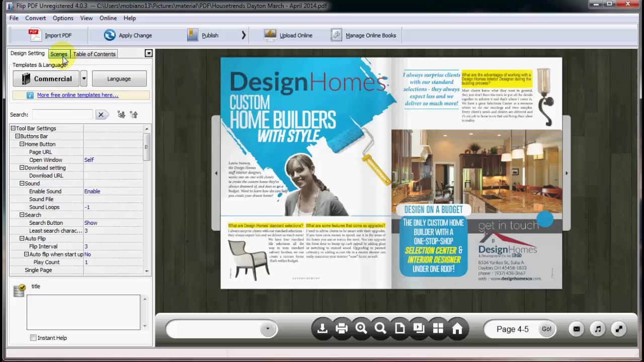The width and height of the screenshot is (644, 362).
Task: Click the download icon in the flipbook toolbar
Action: (323, 329)
